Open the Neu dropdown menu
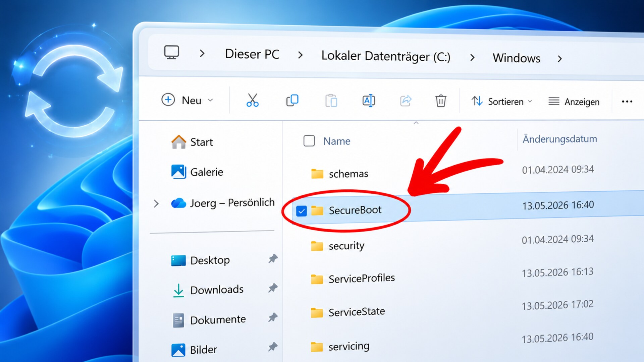The height and width of the screenshot is (362, 644). pyautogui.click(x=187, y=100)
